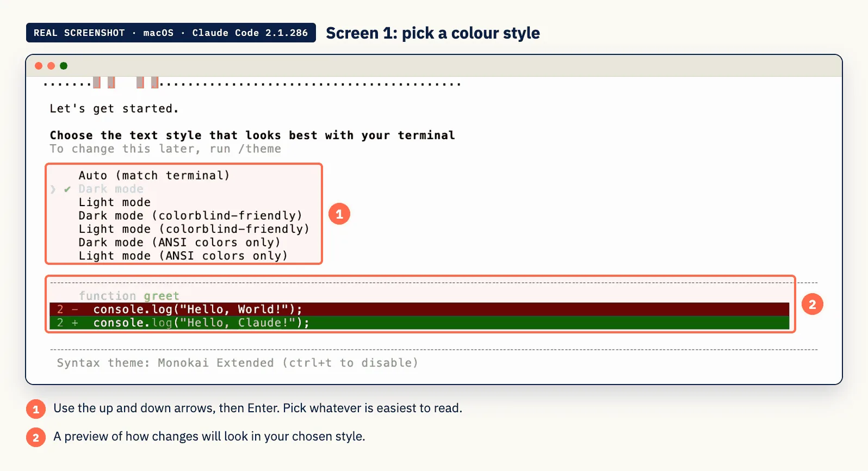Click the bold "Choose the text style" prompt
The image size is (868, 471).
252,135
